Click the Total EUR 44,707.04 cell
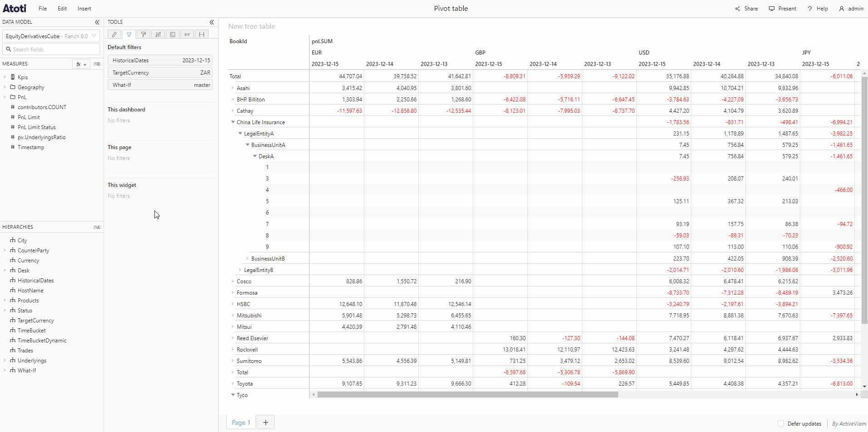The width and height of the screenshot is (868, 432). pyautogui.click(x=337, y=76)
